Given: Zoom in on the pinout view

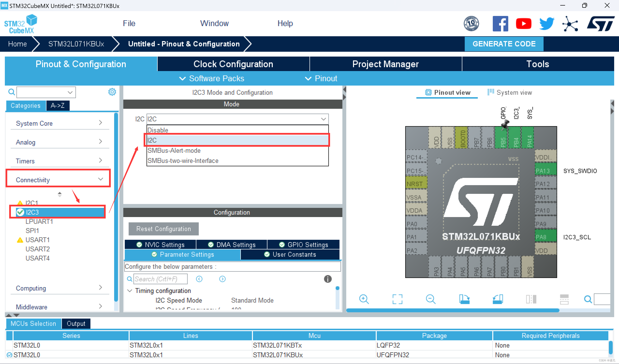Looking at the screenshot, I should click(x=364, y=299).
